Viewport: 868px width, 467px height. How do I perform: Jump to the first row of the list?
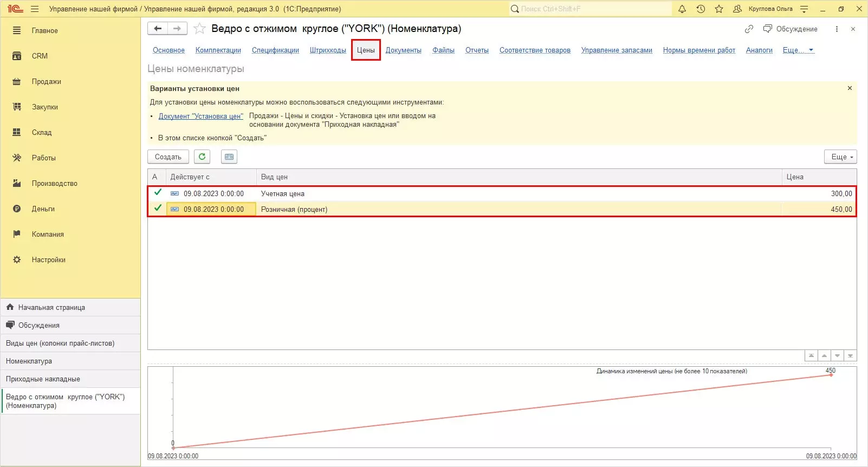click(x=811, y=356)
